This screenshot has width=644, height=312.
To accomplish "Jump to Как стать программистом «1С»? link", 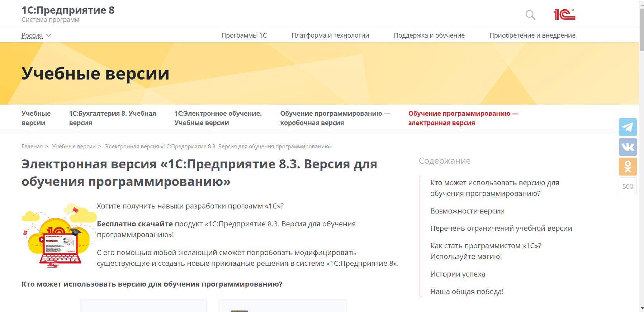I will 486,251.
